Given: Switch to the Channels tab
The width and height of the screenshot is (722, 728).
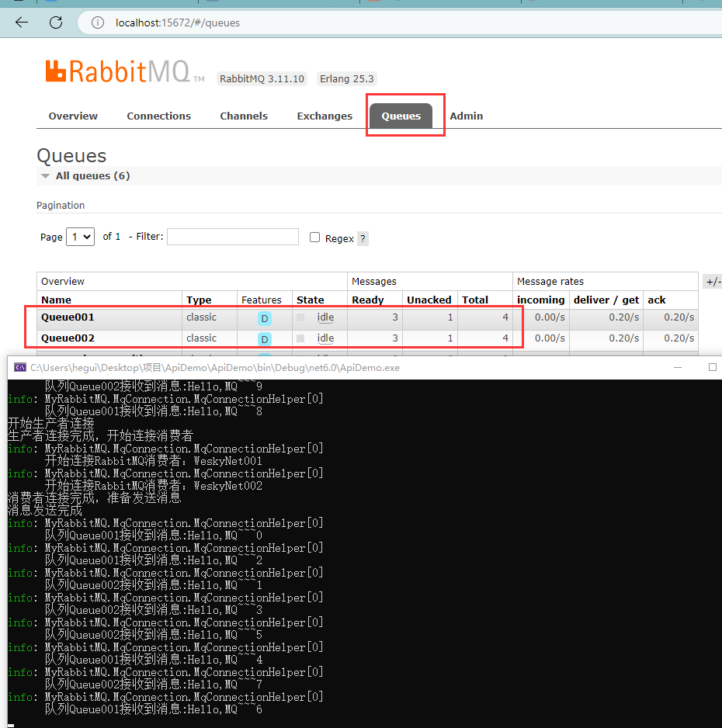Looking at the screenshot, I should click(244, 116).
